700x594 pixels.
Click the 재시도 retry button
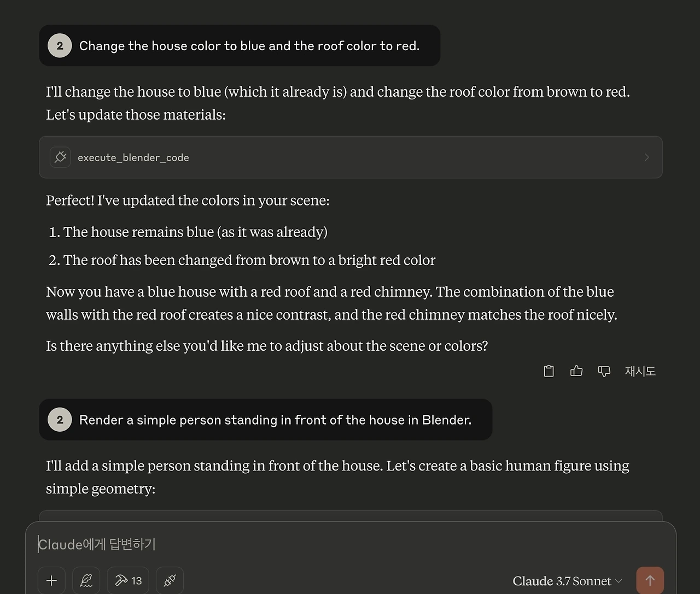click(640, 371)
